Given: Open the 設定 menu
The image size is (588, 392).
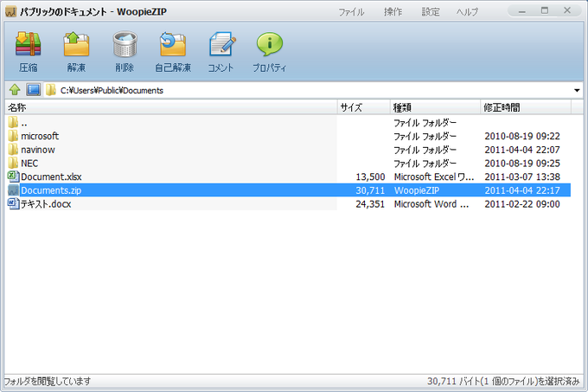Looking at the screenshot, I should tap(431, 12).
